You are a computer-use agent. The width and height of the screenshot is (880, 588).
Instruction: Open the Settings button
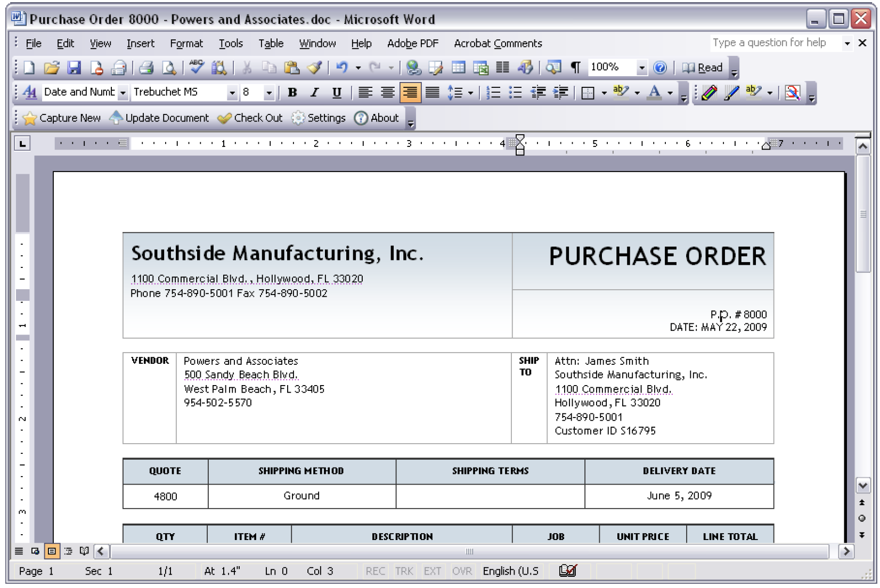pos(319,118)
